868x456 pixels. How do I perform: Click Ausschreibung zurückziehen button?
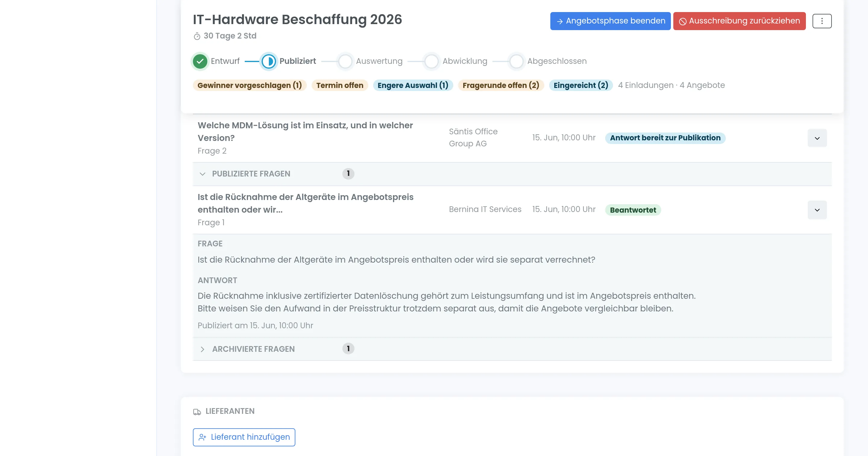739,21
